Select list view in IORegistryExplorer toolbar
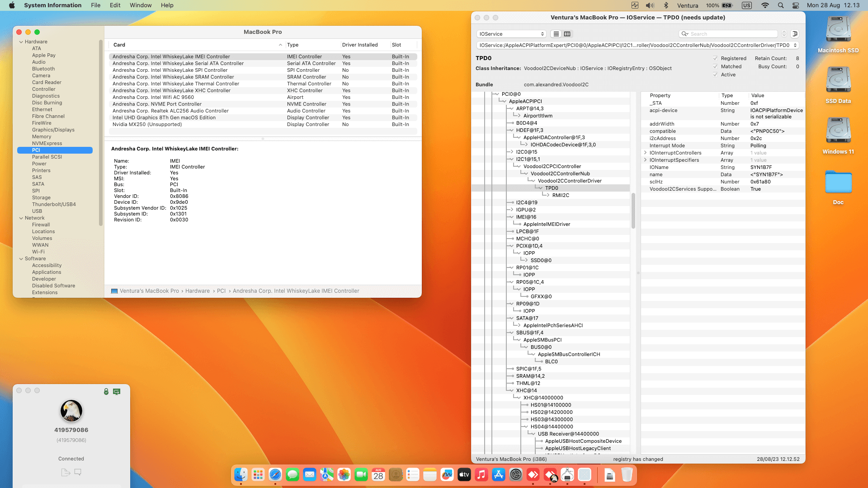This screenshot has height=488, width=868. tap(557, 34)
